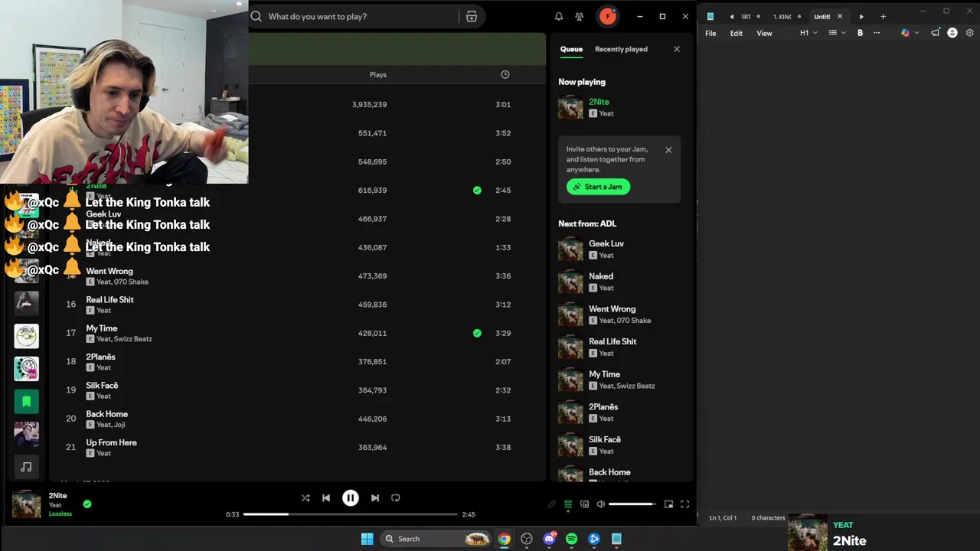980x551 pixels.
Task: Add a new Notepad tab
Action: coord(883,16)
